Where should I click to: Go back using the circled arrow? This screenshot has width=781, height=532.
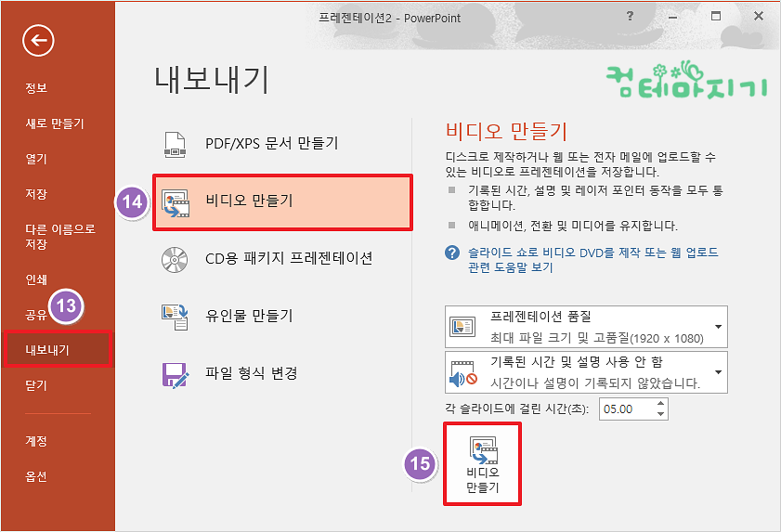pos(38,40)
